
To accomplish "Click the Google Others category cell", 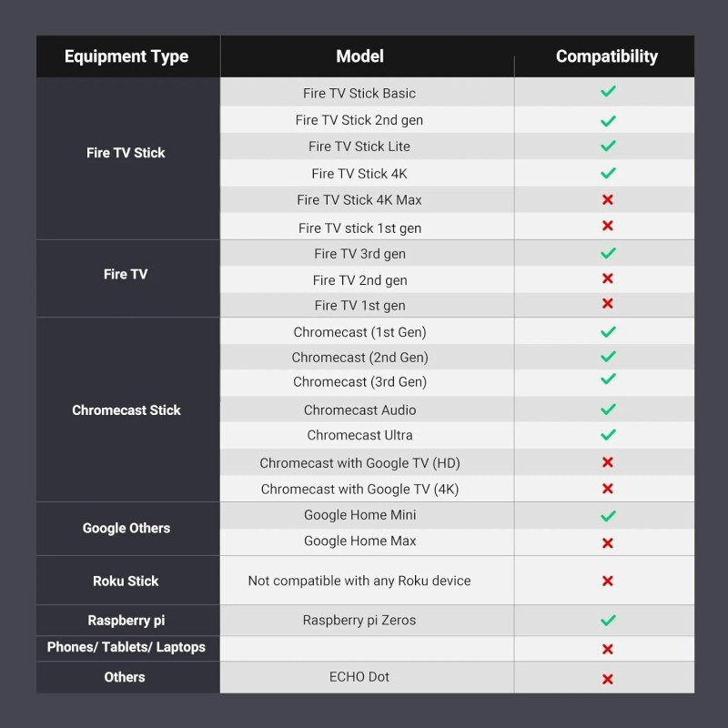I will click(x=128, y=529).
